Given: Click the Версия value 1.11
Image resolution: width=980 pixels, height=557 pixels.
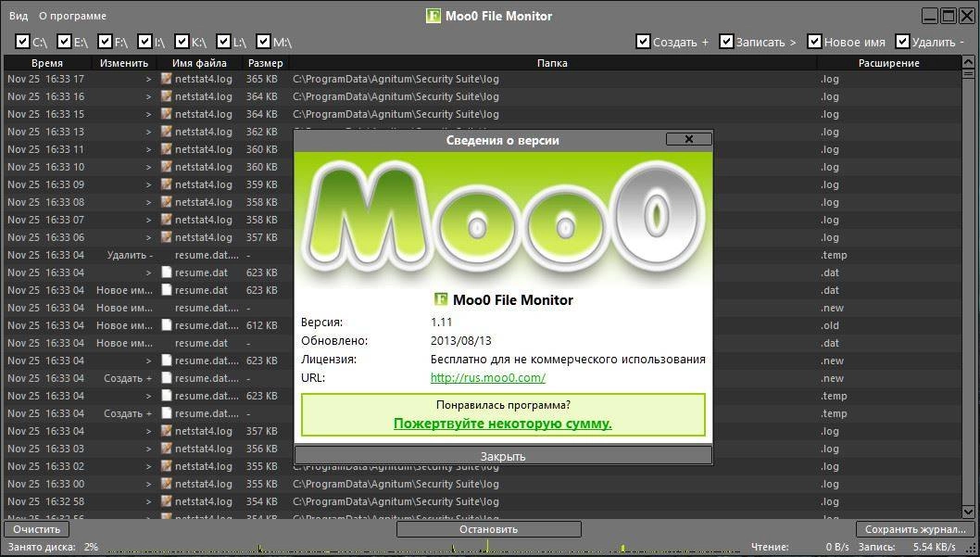Looking at the screenshot, I should [441, 322].
